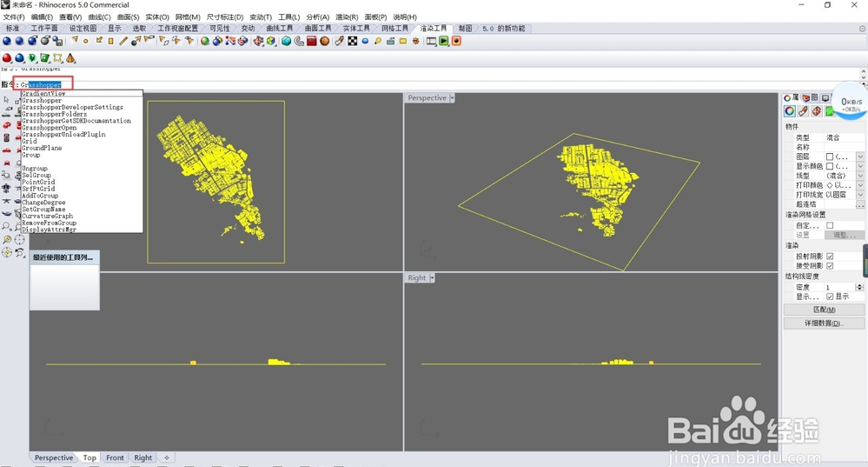This screenshot has height=467, width=868.
Task: Click the 匹配(M) button
Action: coord(824,310)
